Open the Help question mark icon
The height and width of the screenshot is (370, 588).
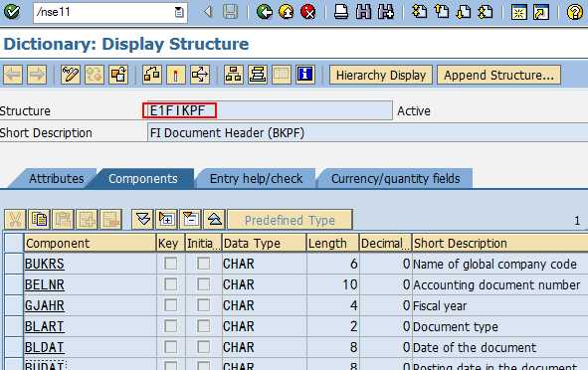pyautogui.click(x=574, y=12)
